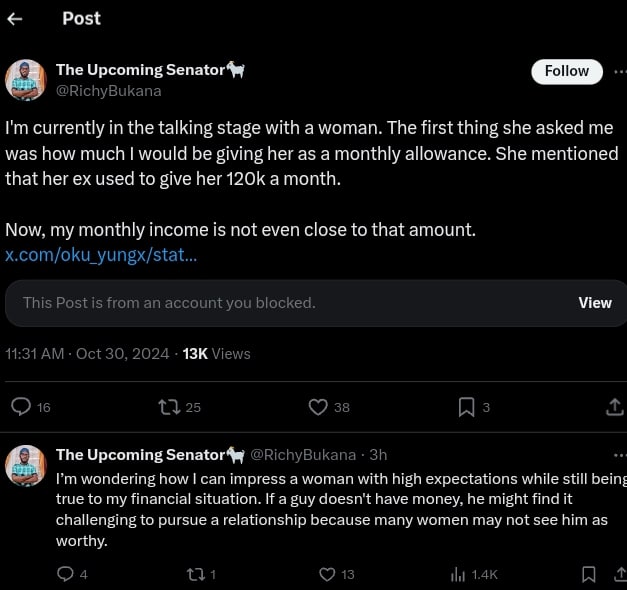
Task: Open replies on main post with 16 comments
Action: tap(21, 407)
